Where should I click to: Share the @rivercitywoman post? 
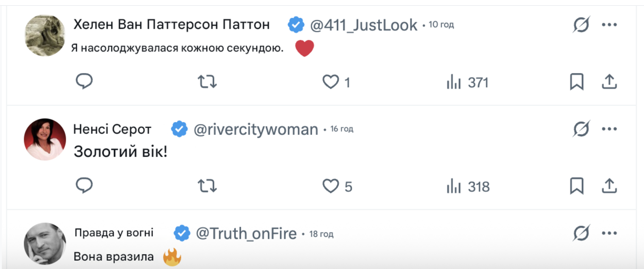(609, 186)
